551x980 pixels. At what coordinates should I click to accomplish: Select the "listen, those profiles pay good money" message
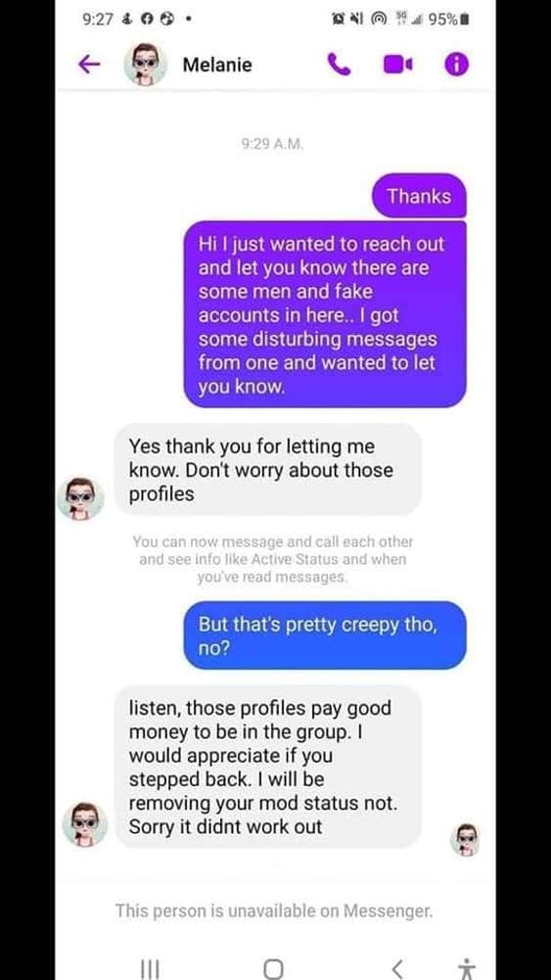pyautogui.click(x=268, y=767)
